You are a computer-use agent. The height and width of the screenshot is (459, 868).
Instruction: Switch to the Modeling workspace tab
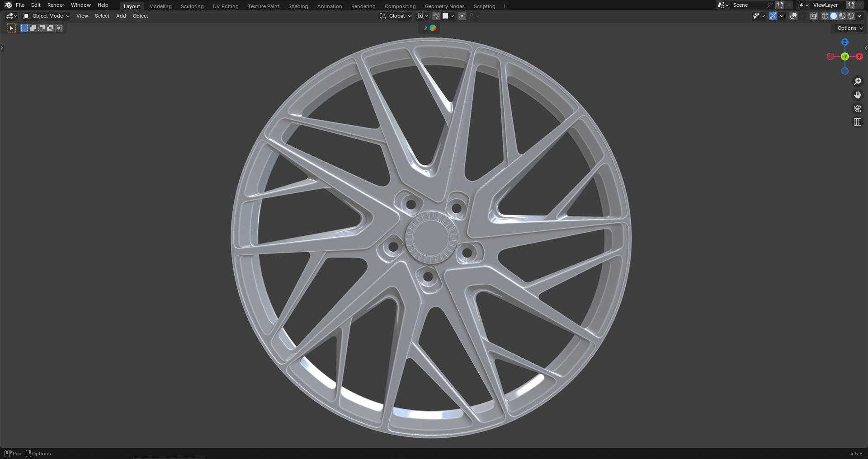point(160,6)
